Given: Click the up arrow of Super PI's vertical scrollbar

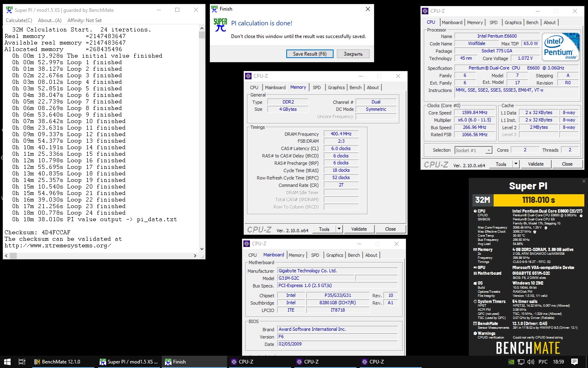Looking at the screenshot, I should (202, 28).
